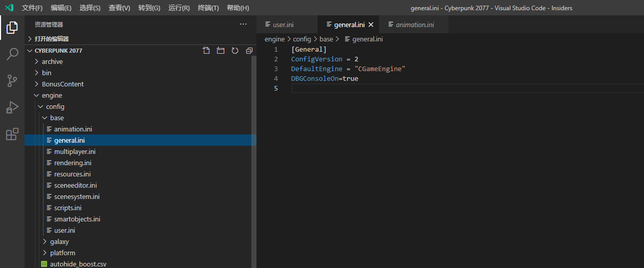Open sceneeditor.ini from the tree
Screen dimensions: 644x268
(75, 186)
